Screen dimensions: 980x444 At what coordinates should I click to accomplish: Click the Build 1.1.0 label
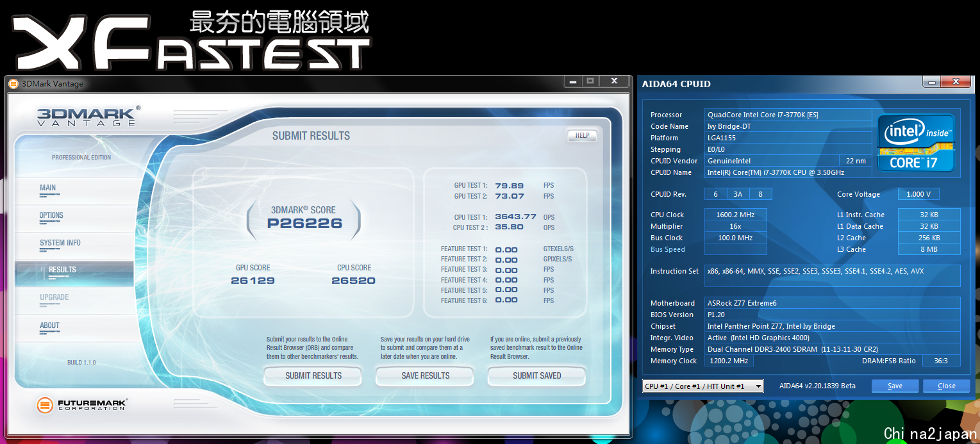(81, 363)
